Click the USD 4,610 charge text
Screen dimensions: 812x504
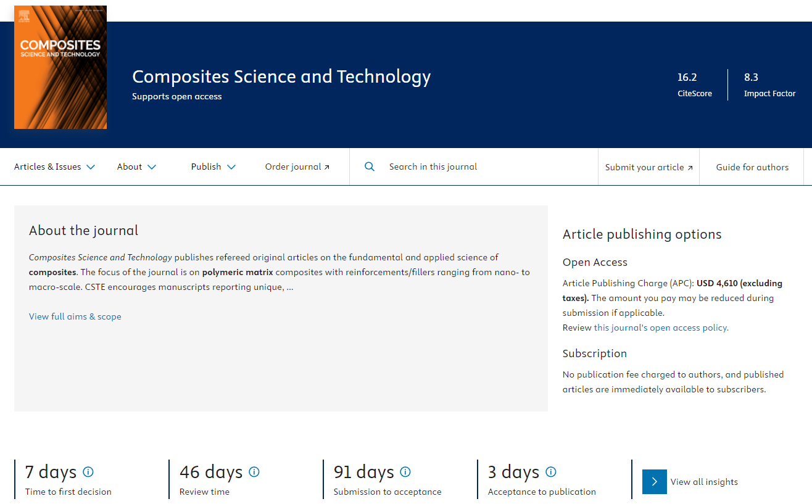[x=716, y=283]
